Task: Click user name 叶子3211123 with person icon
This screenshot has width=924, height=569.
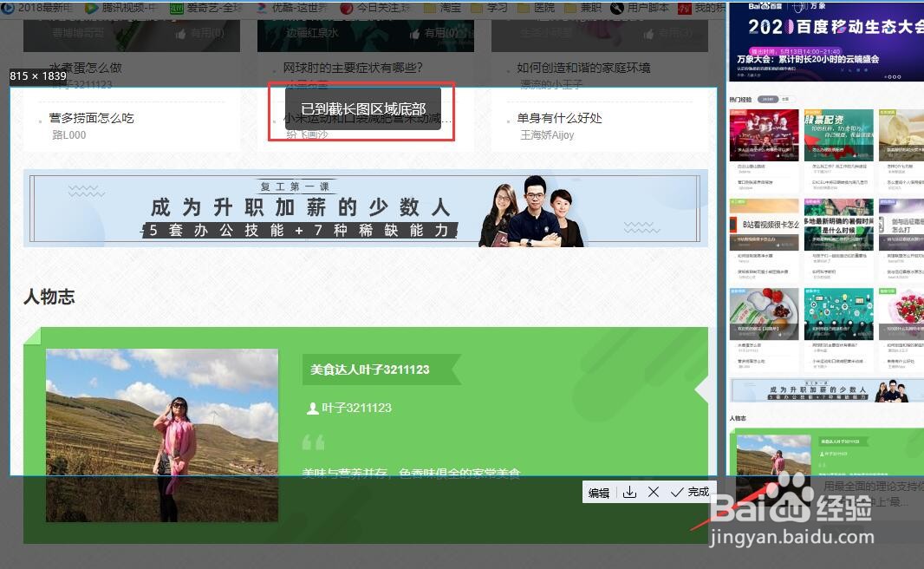Action: (x=349, y=408)
